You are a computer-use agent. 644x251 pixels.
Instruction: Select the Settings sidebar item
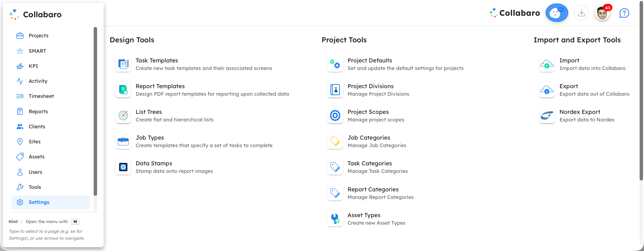click(x=50, y=202)
